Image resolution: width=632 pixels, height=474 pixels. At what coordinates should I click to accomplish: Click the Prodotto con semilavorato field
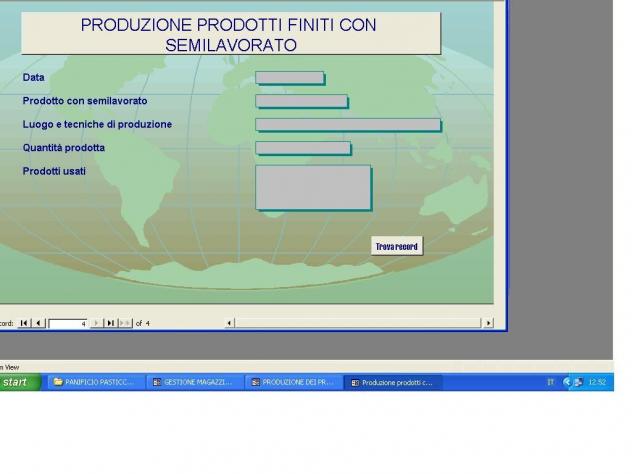coord(301,101)
